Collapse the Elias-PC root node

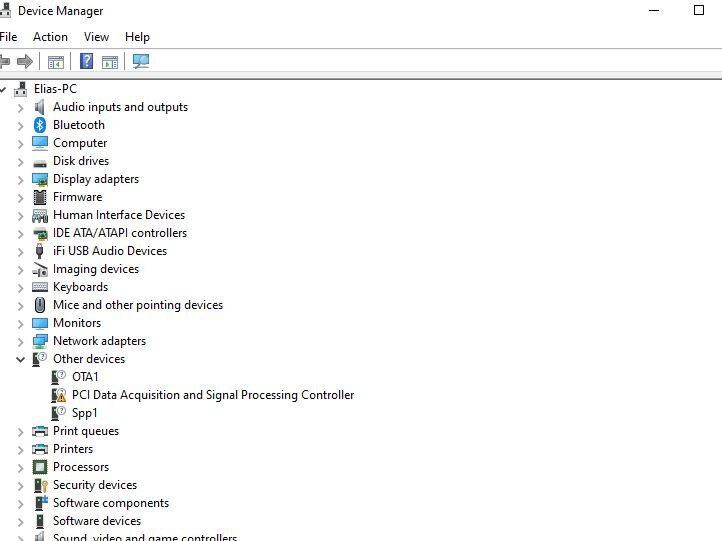click(3, 89)
